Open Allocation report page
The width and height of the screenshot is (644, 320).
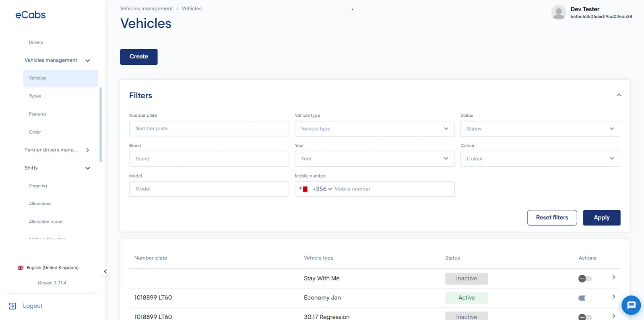[46, 222]
